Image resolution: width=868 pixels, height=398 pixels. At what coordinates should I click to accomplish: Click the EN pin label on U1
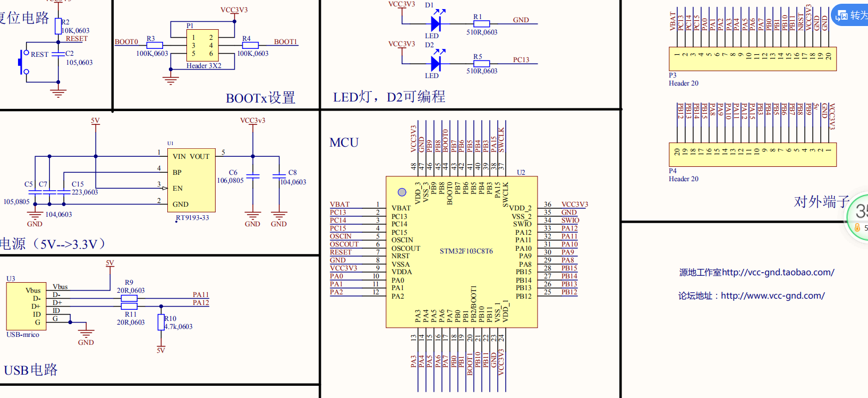pyautogui.click(x=177, y=189)
